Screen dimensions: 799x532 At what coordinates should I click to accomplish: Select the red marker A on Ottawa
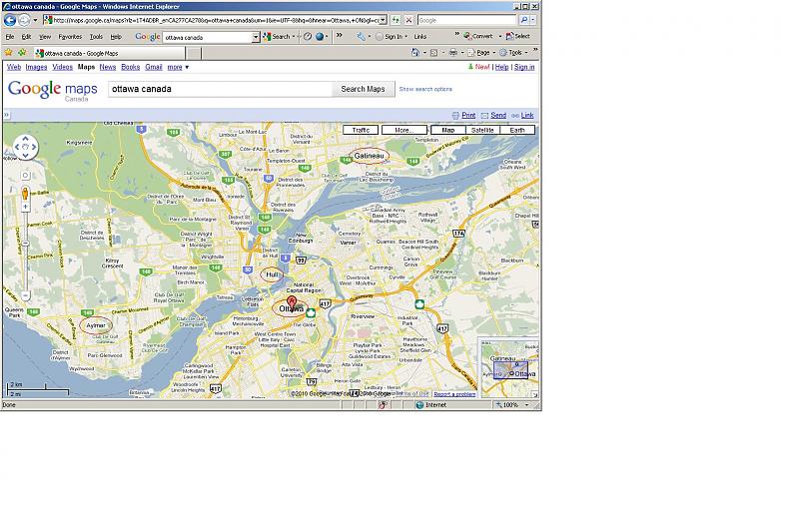tap(292, 301)
